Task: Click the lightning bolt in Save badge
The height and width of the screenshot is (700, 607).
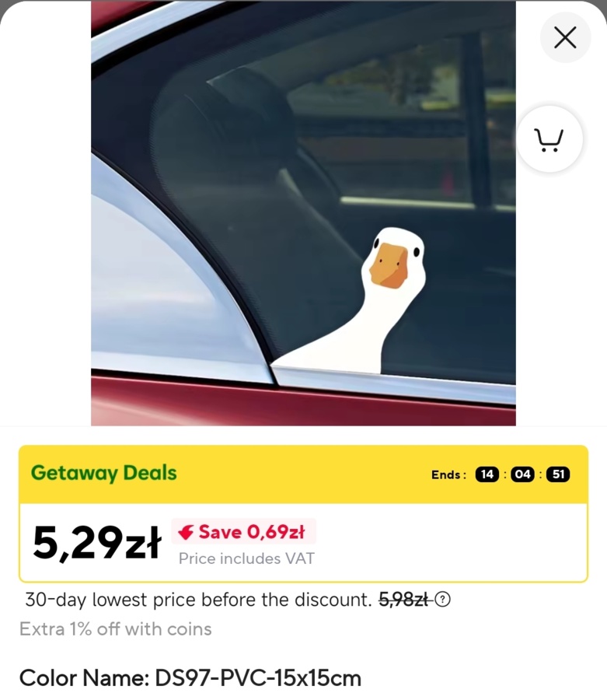Action: [186, 532]
